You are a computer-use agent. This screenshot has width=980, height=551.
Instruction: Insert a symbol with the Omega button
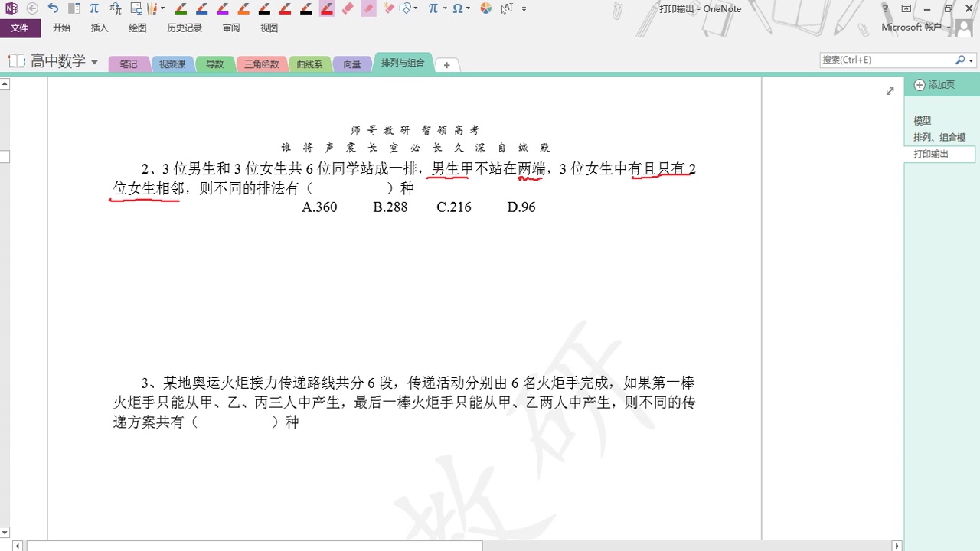click(458, 8)
